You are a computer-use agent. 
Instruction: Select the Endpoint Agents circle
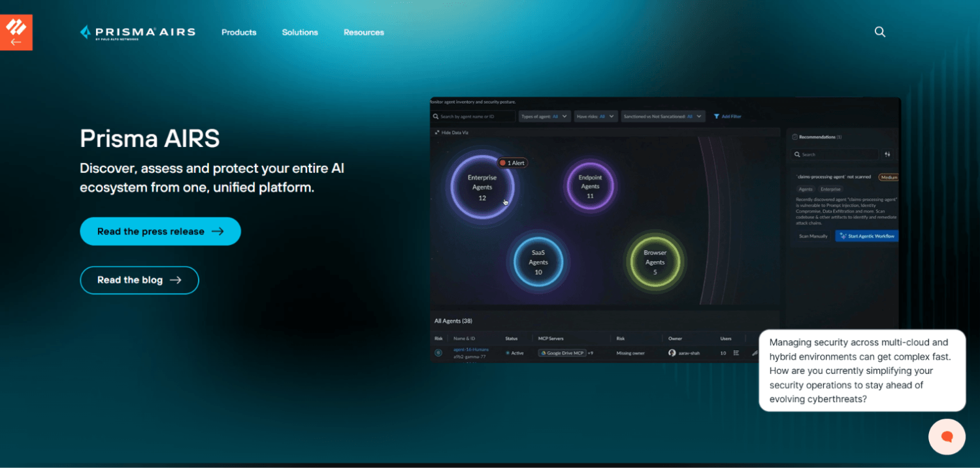[x=590, y=187]
